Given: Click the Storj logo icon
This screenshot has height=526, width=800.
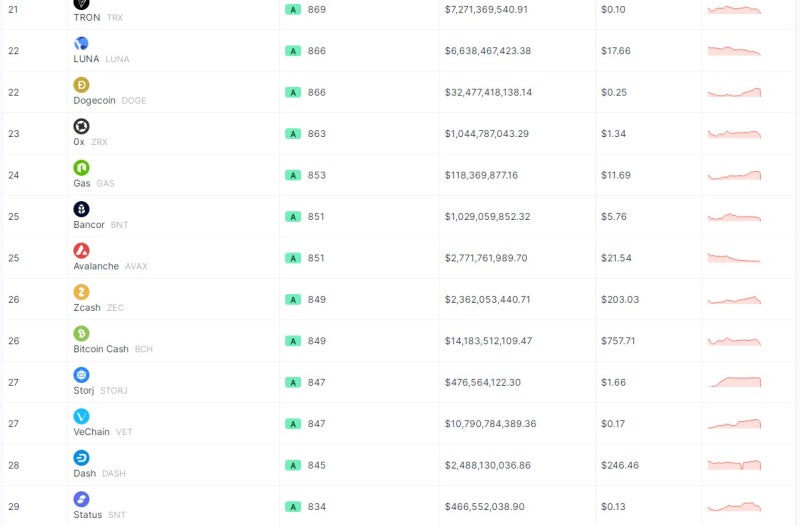Looking at the screenshot, I should coord(81,374).
